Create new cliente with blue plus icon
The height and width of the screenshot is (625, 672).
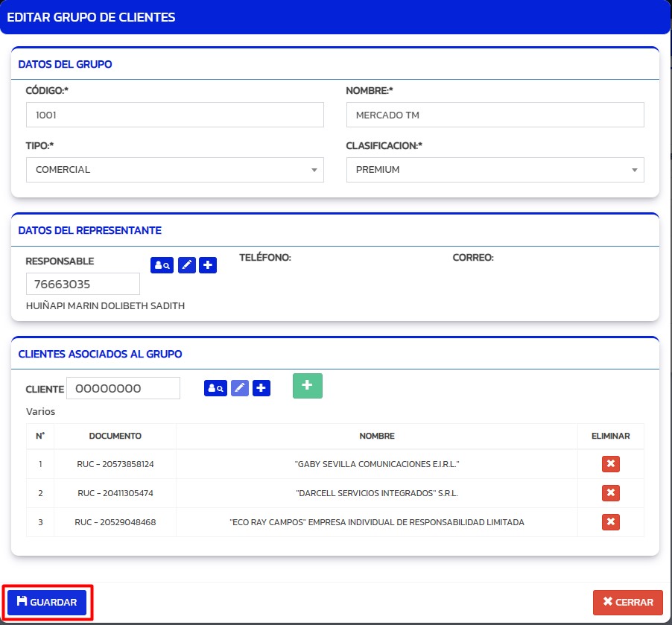click(x=261, y=388)
